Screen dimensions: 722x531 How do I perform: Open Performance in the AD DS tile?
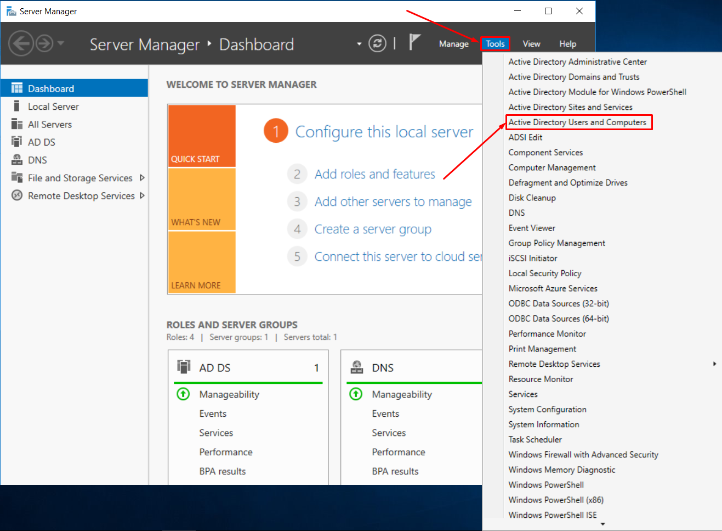click(x=226, y=452)
